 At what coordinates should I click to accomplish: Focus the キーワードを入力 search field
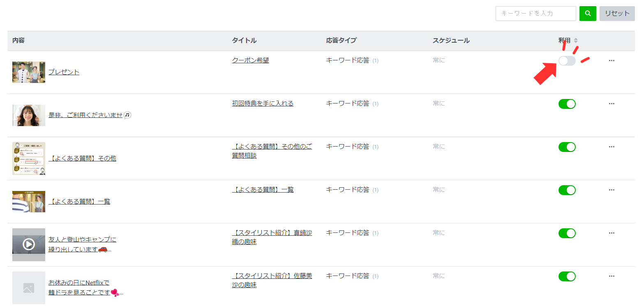(536, 14)
